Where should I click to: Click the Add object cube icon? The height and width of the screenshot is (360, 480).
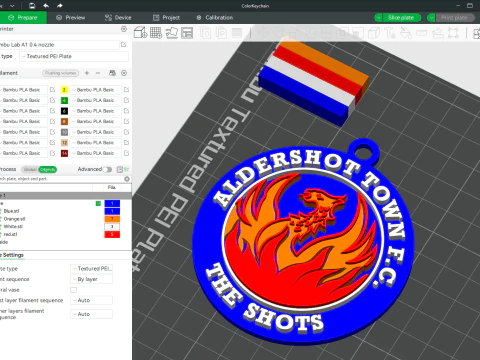click(x=140, y=33)
